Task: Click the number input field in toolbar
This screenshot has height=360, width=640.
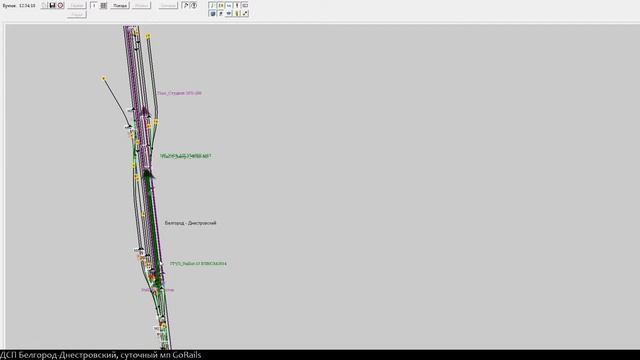Action: pyautogui.click(x=94, y=5)
